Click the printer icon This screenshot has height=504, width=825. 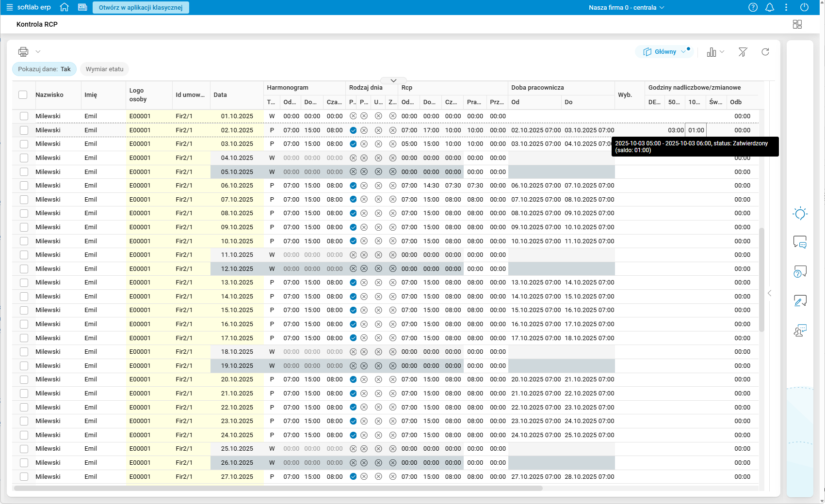[x=23, y=51]
